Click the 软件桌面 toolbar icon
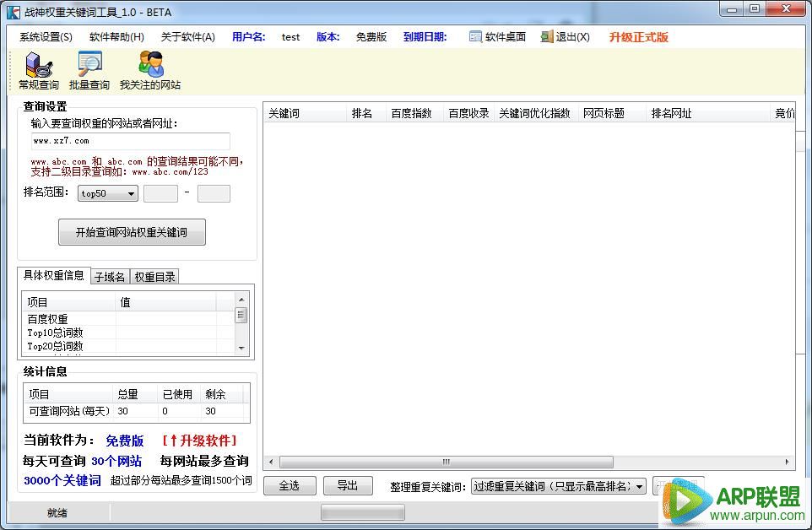The height and width of the screenshot is (530, 812). tap(476, 37)
